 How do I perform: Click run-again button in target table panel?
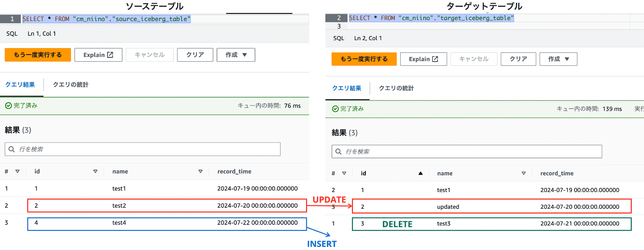pyautogui.click(x=364, y=59)
